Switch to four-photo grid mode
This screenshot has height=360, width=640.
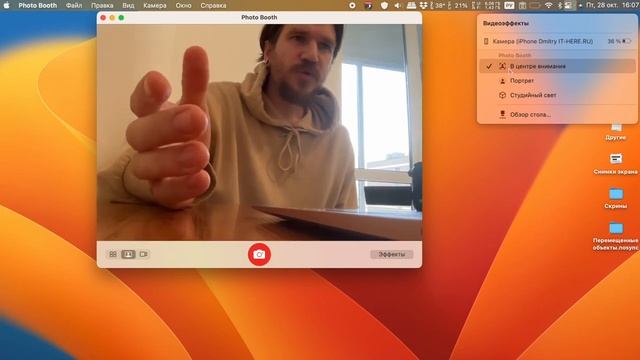113,254
